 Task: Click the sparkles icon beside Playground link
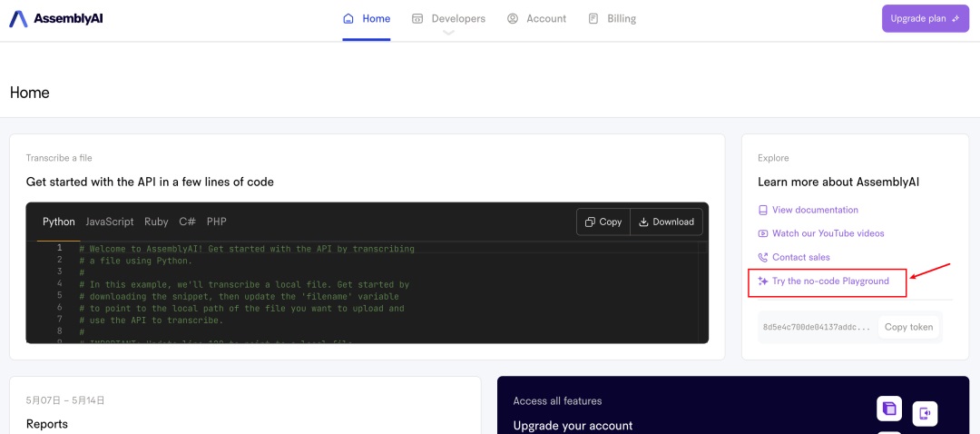[x=762, y=281]
